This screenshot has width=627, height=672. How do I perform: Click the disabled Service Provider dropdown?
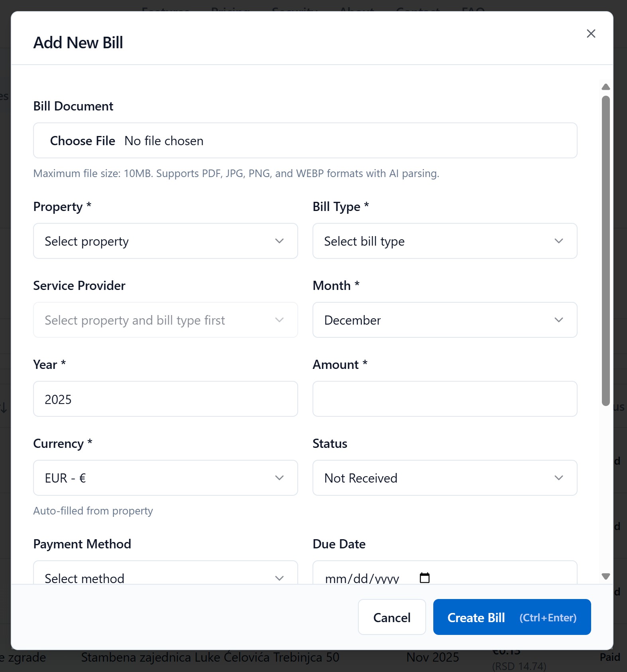165,320
